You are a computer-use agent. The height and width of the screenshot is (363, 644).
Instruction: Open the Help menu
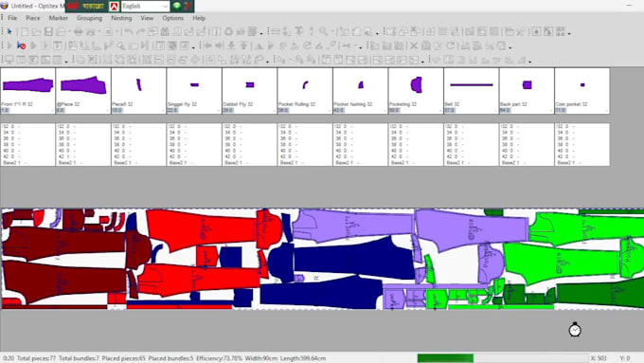[x=199, y=18]
